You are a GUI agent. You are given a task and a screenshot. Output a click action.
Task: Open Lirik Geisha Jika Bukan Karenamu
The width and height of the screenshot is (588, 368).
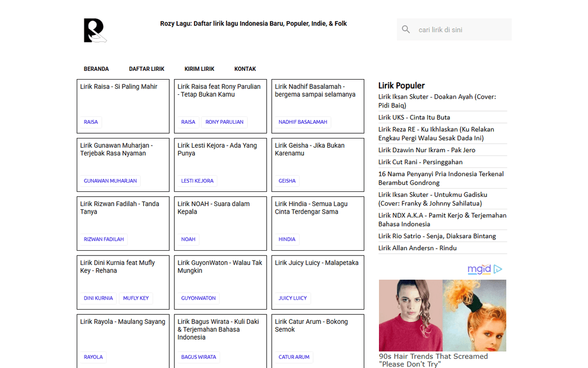310,149
